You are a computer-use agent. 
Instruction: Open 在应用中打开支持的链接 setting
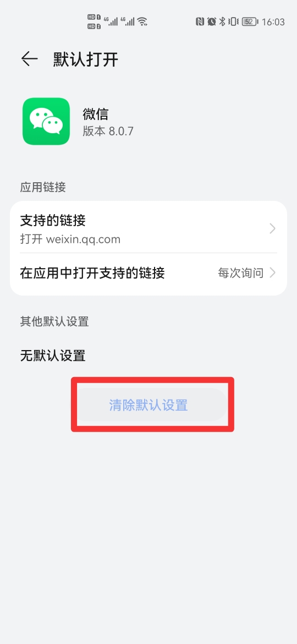pos(148,273)
